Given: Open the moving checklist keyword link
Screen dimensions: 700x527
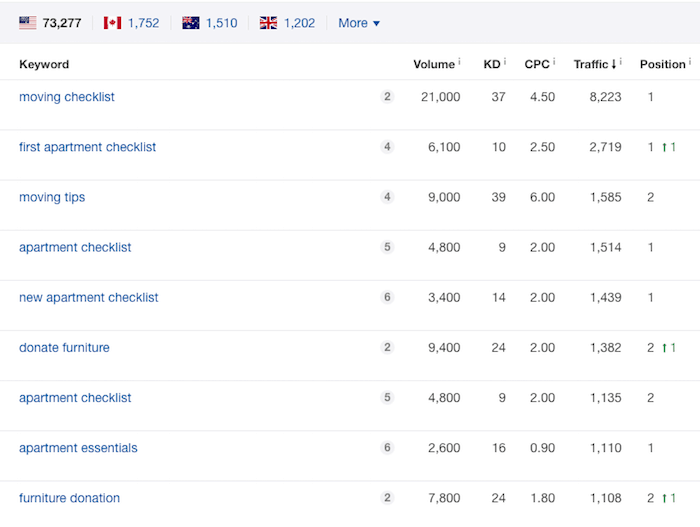Looking at the screenshot, I should coord(67,97).
